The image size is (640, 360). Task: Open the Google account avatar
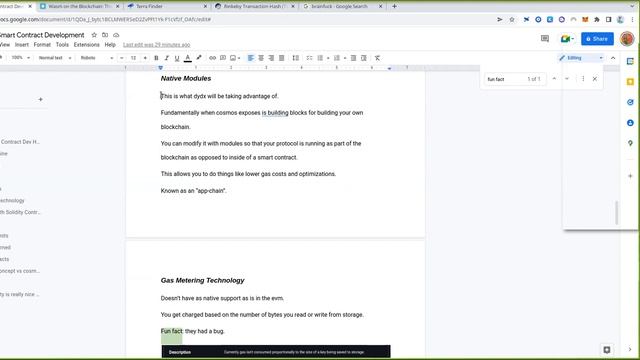tap(627, 39)
